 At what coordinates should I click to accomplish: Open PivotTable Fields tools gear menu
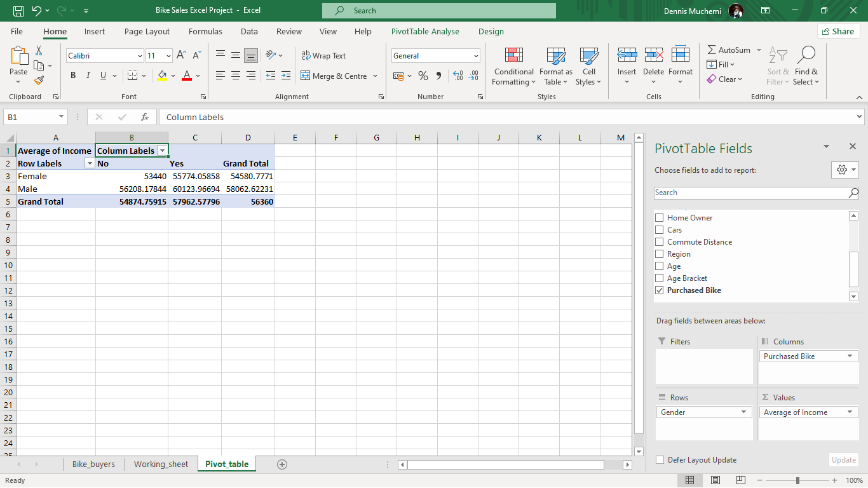point(845,170)
